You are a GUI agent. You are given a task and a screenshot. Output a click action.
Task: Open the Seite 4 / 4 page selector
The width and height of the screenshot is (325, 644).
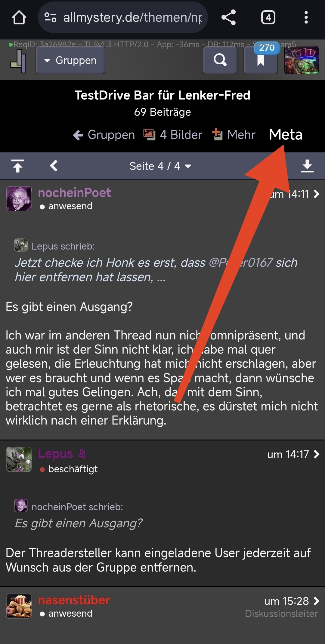pos(160,166)
